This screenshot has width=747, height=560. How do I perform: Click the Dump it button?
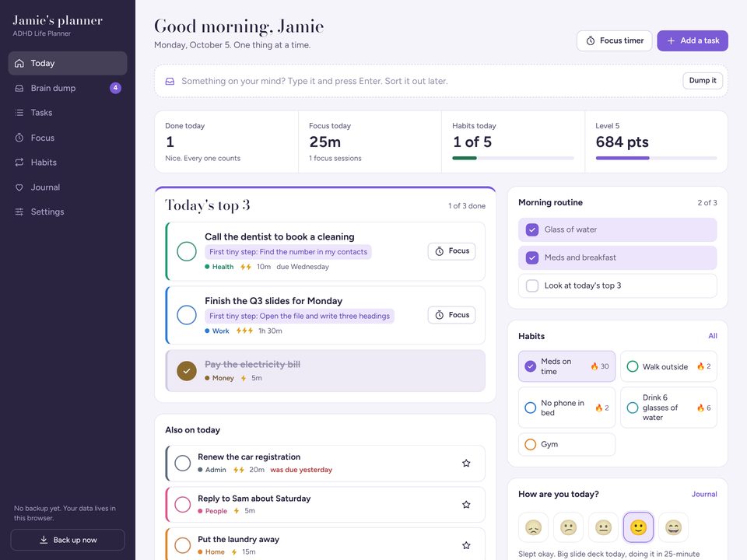(703, 80)
